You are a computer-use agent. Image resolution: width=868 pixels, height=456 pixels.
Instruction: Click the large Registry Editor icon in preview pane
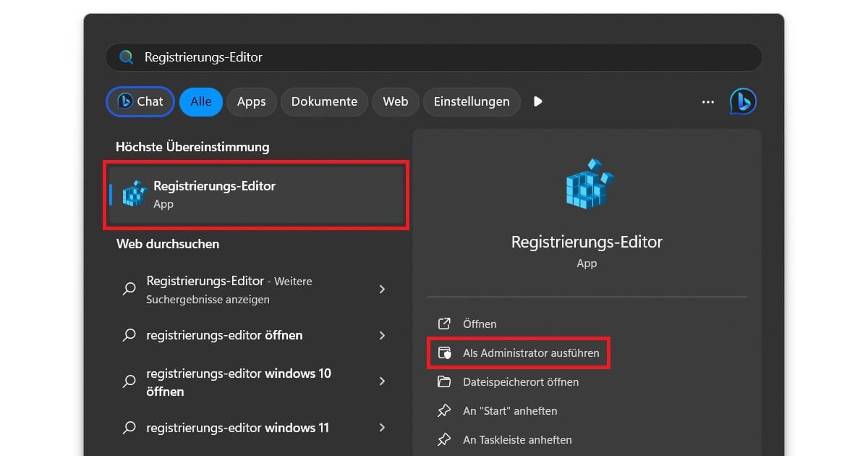tap(587, 183)
